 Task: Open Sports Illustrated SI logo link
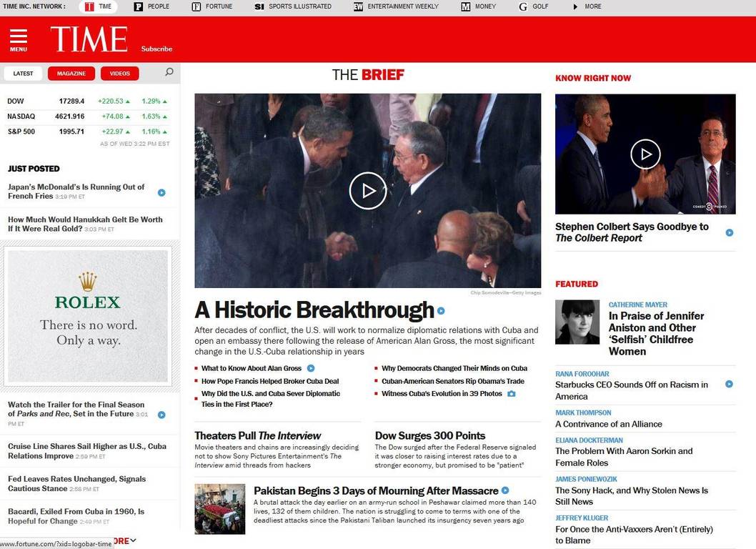pos(259,6)
